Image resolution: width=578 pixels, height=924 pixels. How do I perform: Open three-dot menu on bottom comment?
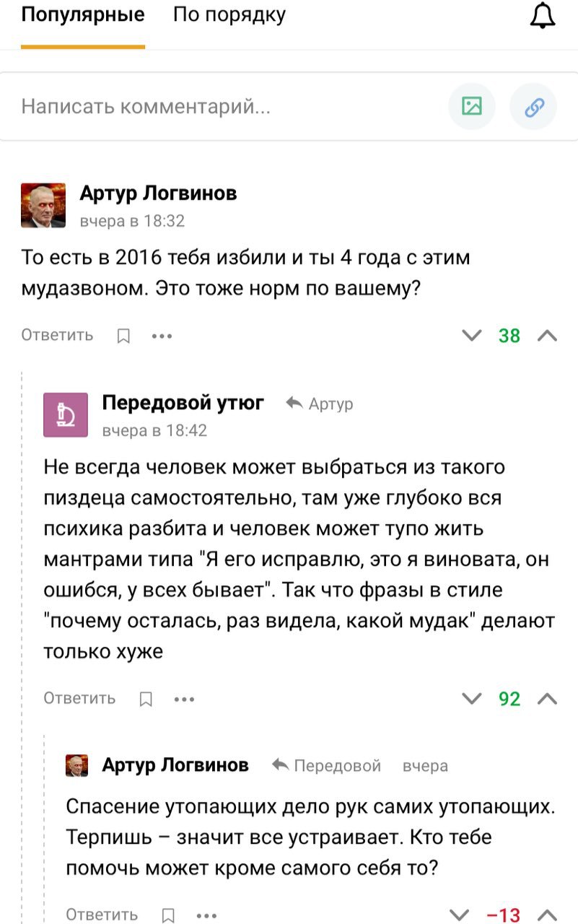coord(206,915)
